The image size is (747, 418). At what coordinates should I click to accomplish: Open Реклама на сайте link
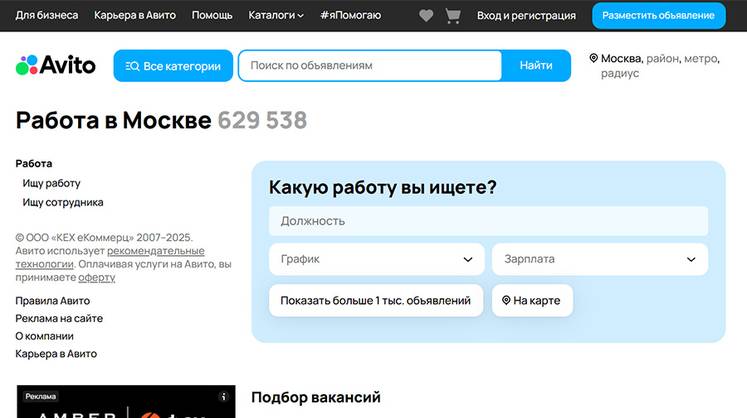click(x=59, y=318)
